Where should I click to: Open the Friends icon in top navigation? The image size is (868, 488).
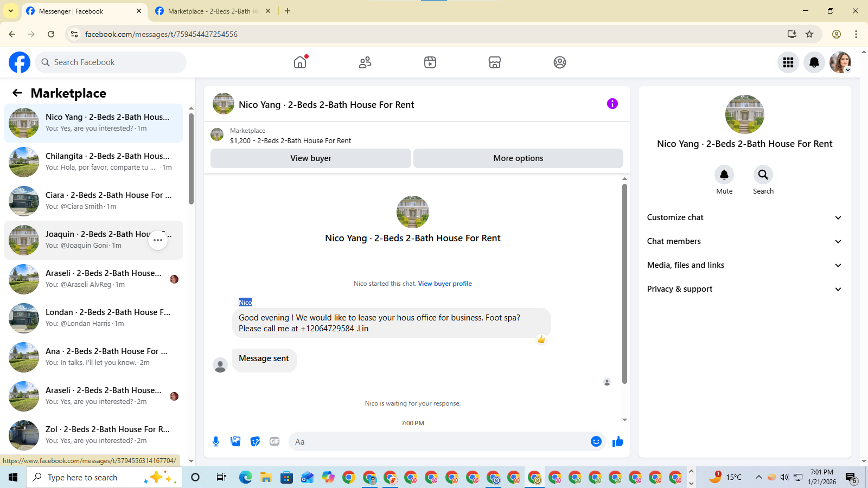[x=365, y=62]
